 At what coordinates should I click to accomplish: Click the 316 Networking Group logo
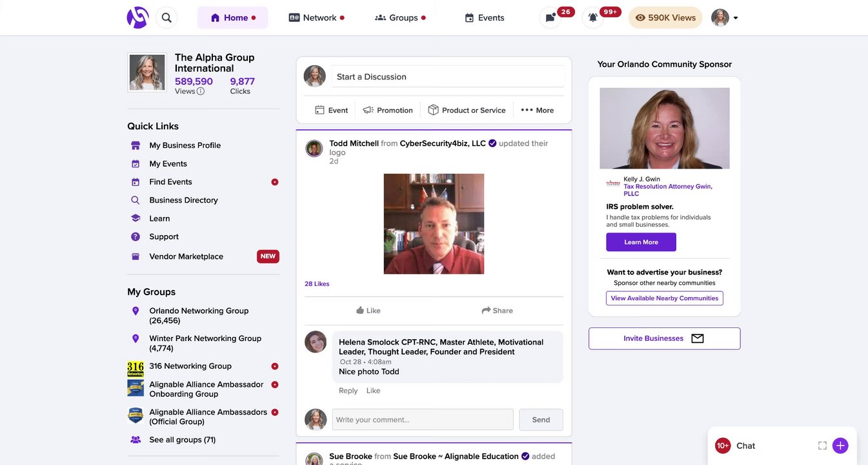click(136, 369)
